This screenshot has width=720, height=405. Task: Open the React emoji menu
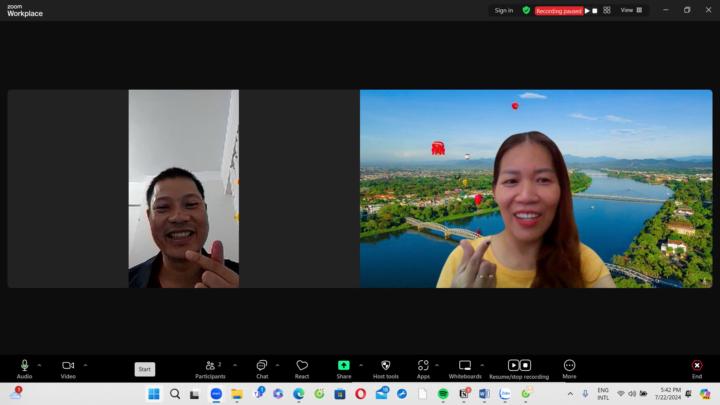pyautogui.click(x=302, y=366)
